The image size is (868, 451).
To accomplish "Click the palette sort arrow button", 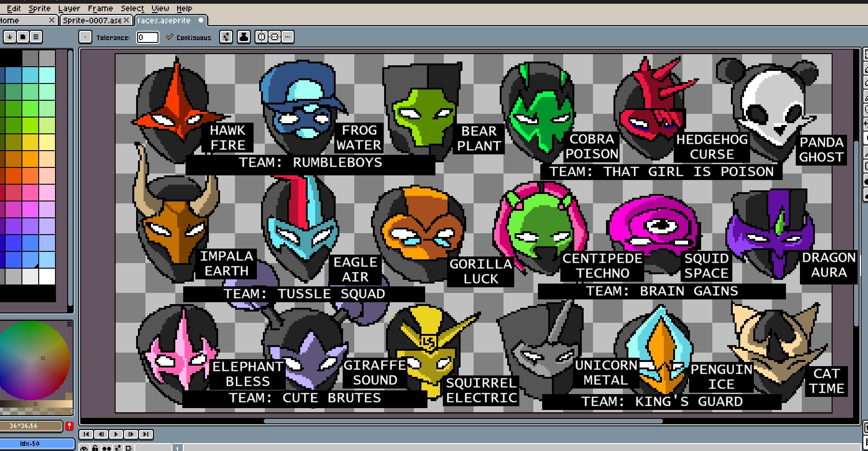I will 9,37.
